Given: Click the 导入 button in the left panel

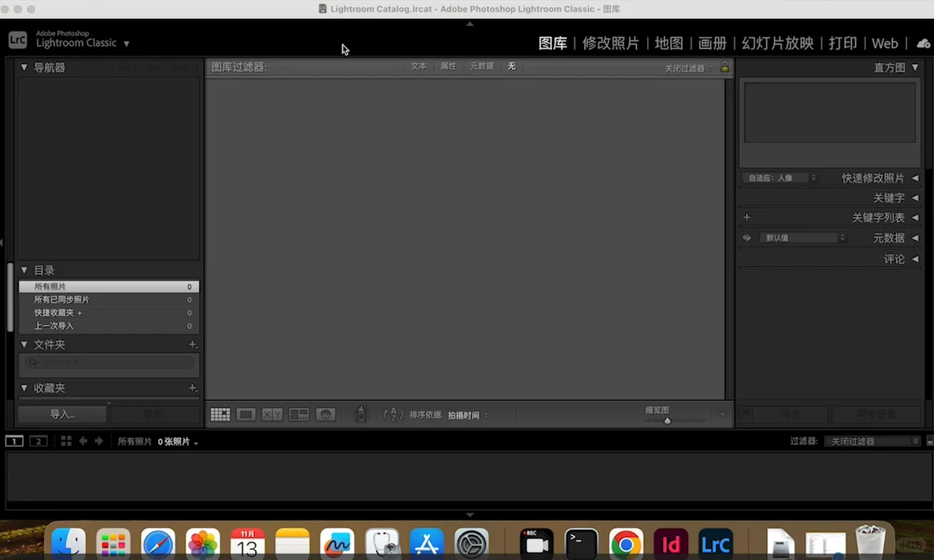Looking at the screenshot, I should [x=62, y=413].
